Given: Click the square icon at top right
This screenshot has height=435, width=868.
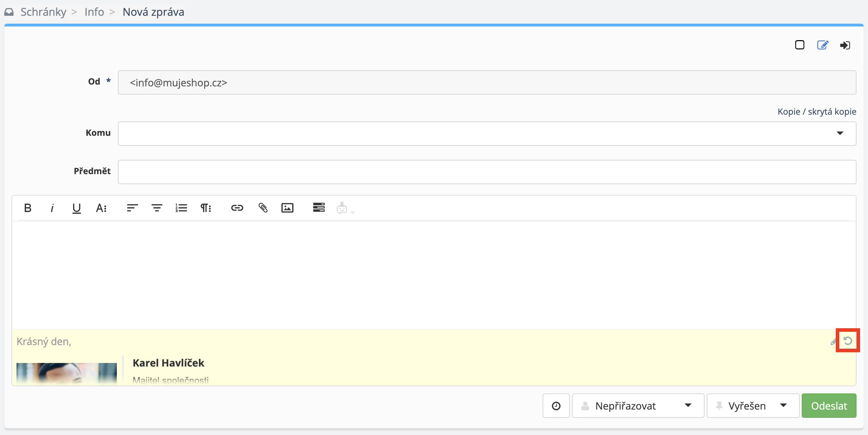Looking at the screenshot, I should [x=800, y=45].
